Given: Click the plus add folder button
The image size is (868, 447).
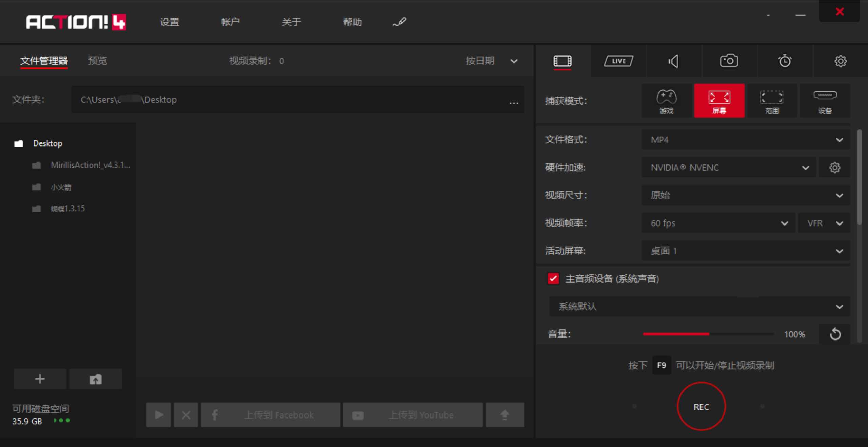Looking at the screenshot, I should point(40,379).
